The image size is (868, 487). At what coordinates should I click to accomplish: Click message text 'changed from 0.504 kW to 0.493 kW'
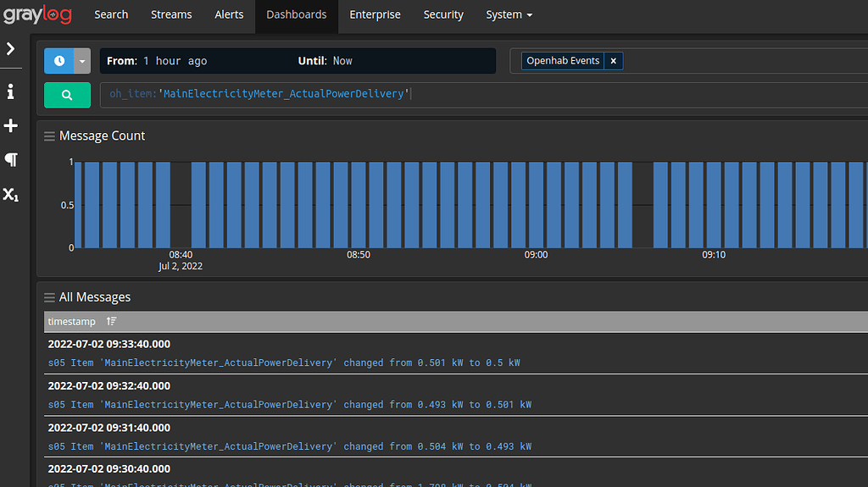437,446
